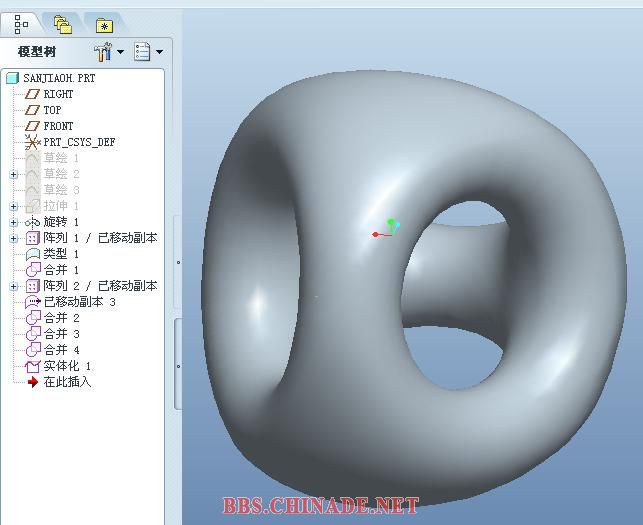Open the model tree settings hammer icon
Image resolution: width=643 pixels, height=525 pixels.
(103, 52)
